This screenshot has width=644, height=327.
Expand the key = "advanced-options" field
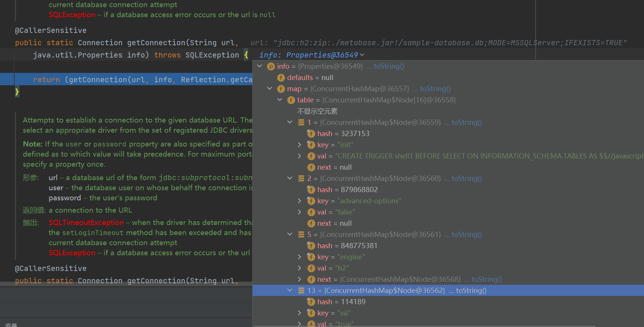pyautogui.click(x=299, y=201)
